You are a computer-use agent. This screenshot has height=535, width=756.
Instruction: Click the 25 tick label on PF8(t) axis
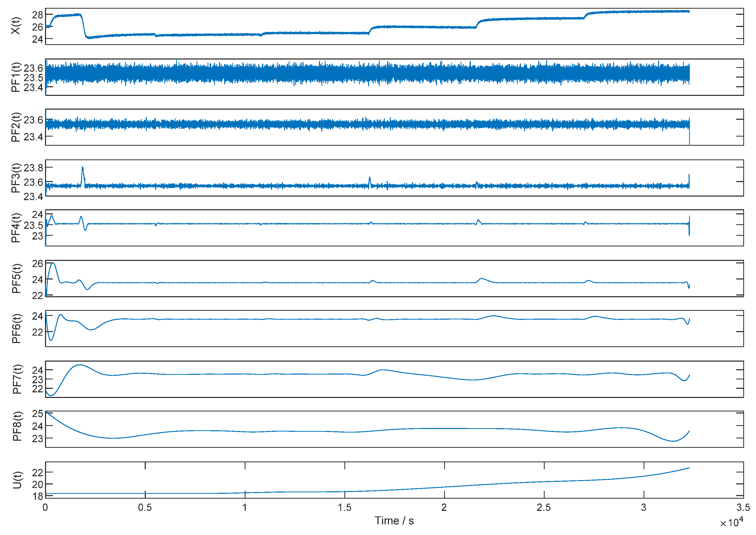[x=38, y=414]
